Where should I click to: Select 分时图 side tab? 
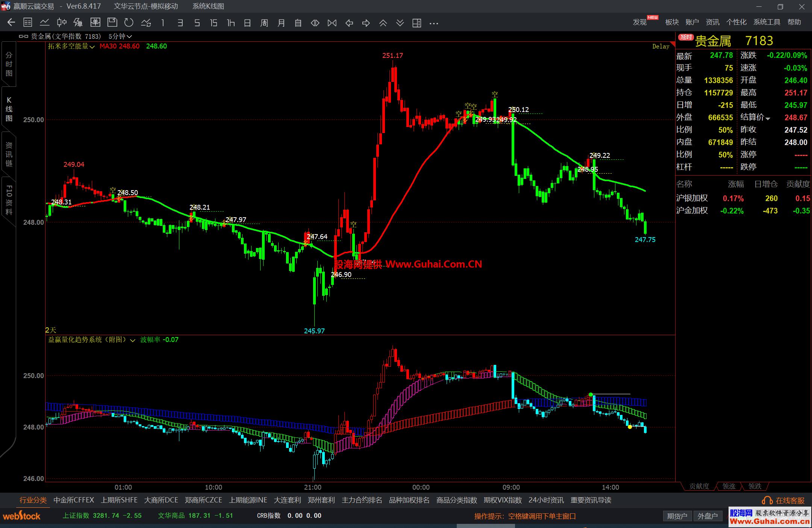9,64
